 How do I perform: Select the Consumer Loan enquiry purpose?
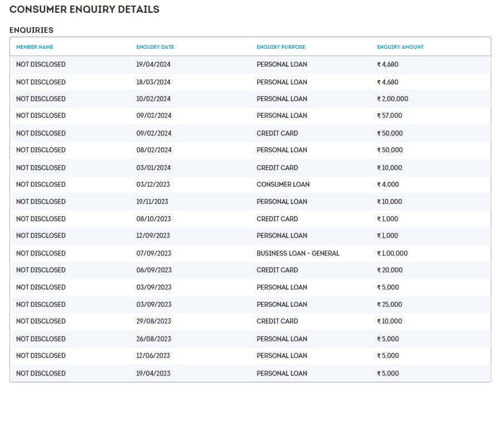pos(283,185)
